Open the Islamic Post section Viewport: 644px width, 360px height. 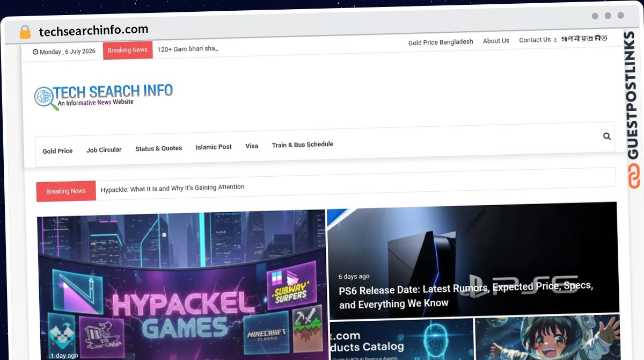click(214, 147)
